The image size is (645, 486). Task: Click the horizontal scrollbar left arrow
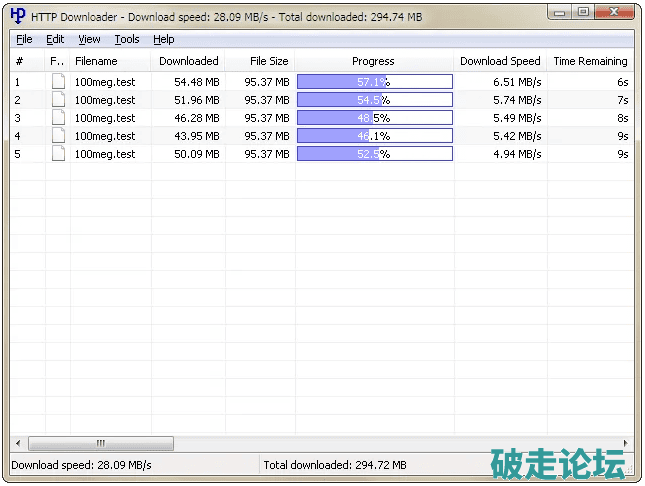[18, 443]
